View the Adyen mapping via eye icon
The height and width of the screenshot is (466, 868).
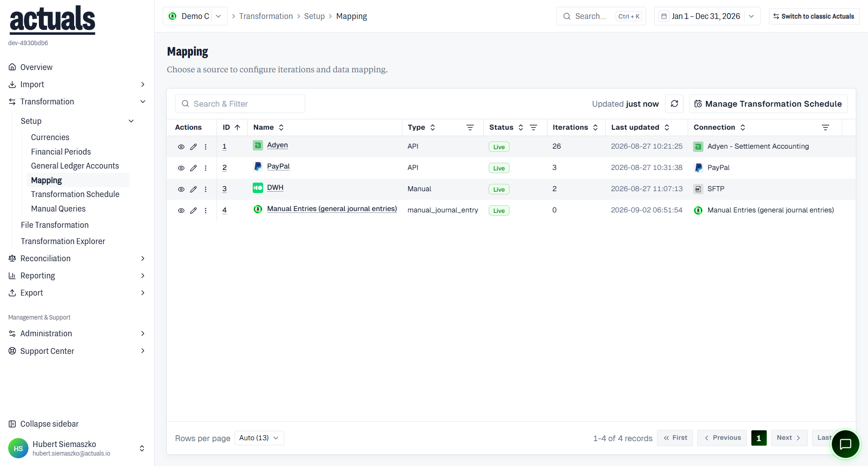181,147
